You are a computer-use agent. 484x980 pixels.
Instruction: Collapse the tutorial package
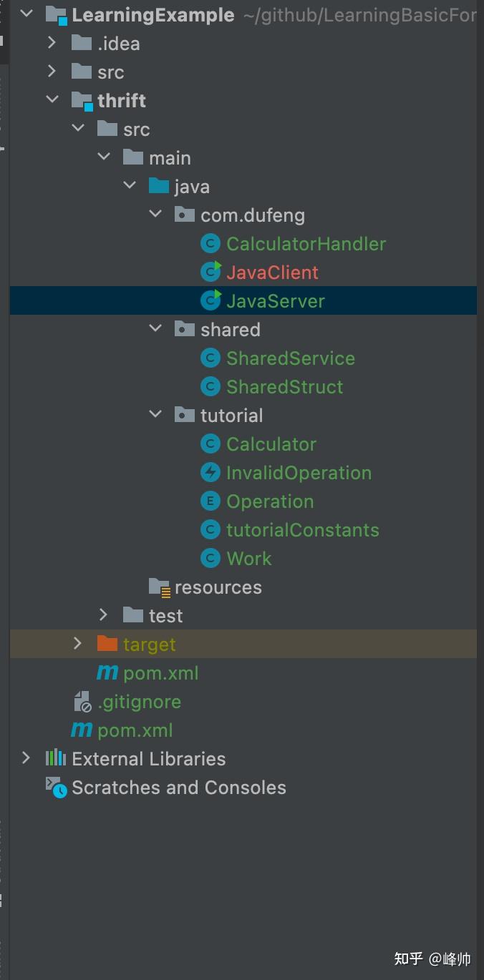(155, 415)
